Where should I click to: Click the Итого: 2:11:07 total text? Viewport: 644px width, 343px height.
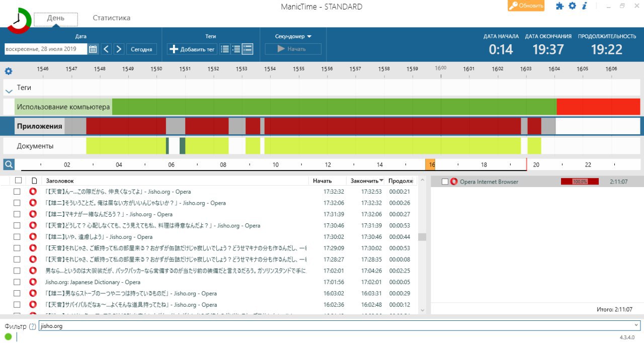click(613, 309)
